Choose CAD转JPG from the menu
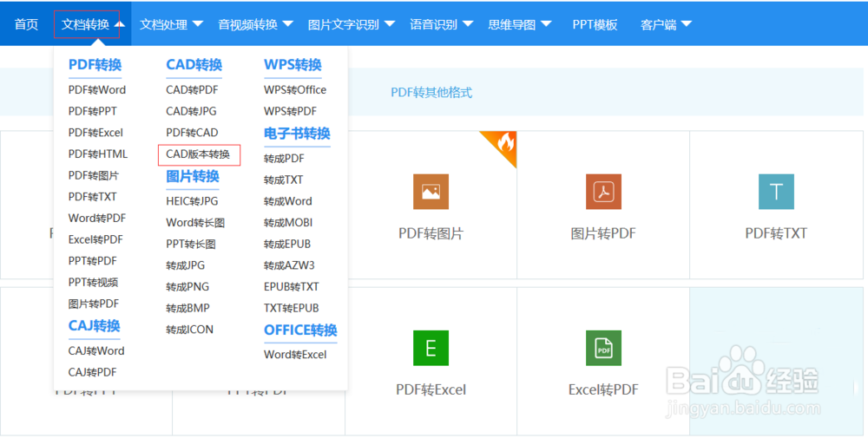 pos(191,111)
